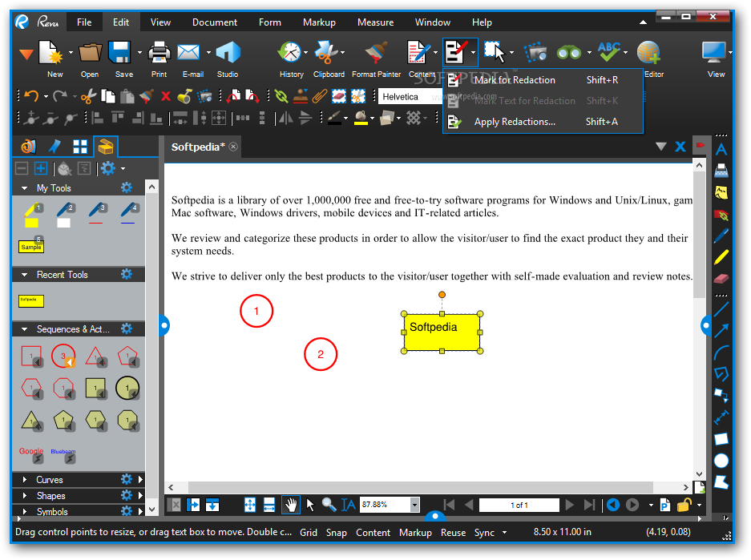Screen dimensions: 751x560
Task: Go to next page arrow
Action: pyautogui.click(x=570, y=505)
